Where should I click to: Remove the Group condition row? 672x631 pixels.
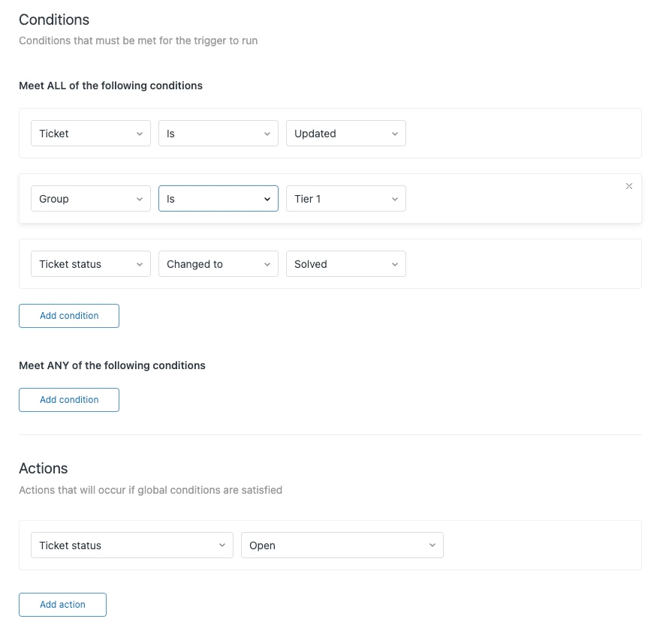click(629, 186)
